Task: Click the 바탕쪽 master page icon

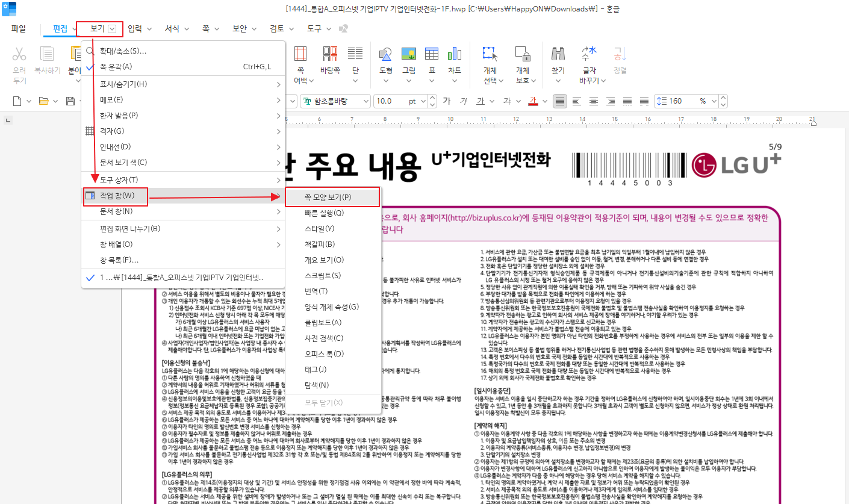Action: pos(330,54)
